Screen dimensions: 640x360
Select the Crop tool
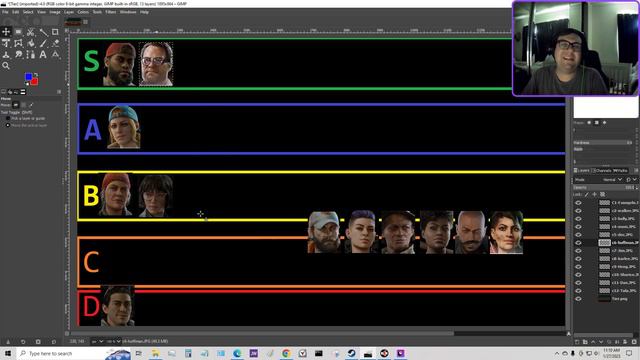click(55, 32)
